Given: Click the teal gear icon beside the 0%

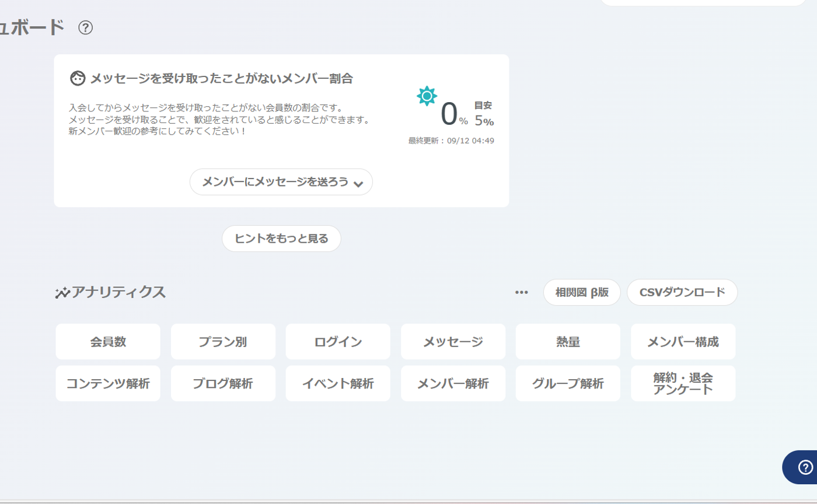Looking at the screenshot, I should pos(428,96).
